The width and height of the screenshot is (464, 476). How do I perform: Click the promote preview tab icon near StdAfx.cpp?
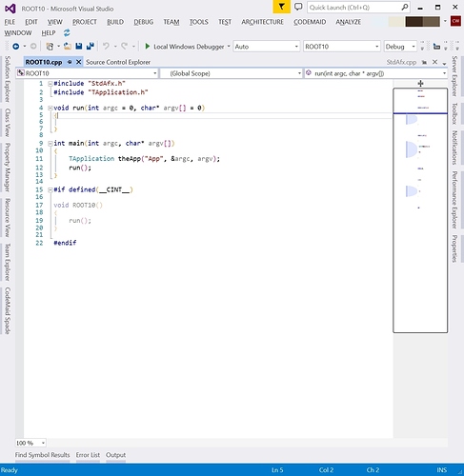[424, 62]
